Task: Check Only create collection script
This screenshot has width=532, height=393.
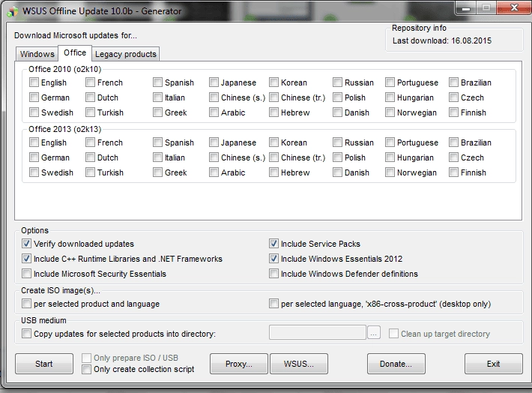Action: point(86,369)
